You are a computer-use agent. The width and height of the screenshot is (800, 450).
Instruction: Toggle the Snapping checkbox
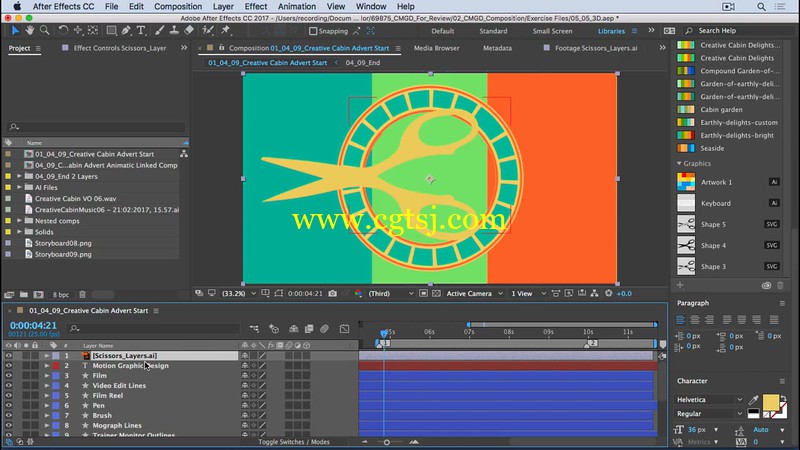coord(313,31)
